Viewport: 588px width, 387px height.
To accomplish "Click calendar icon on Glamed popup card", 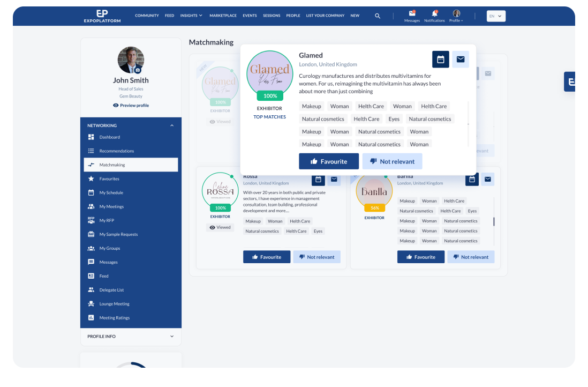I will coord(440,59).
